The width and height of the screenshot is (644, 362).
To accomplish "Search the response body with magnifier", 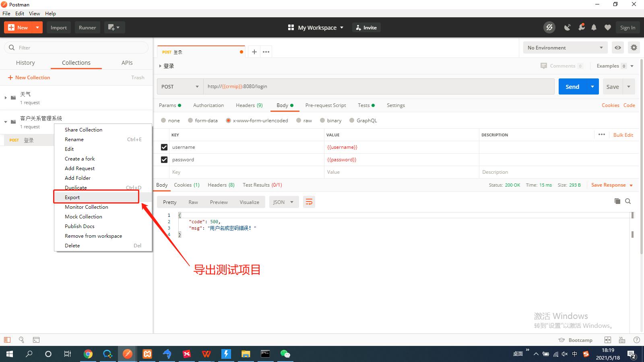I will coord(628,201).
